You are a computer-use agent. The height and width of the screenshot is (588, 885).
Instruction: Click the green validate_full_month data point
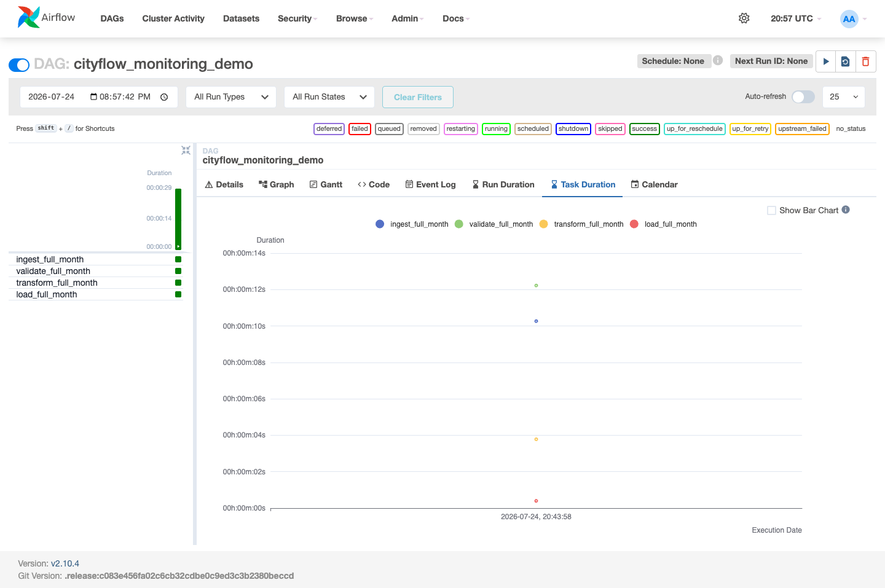pos(536,286)
